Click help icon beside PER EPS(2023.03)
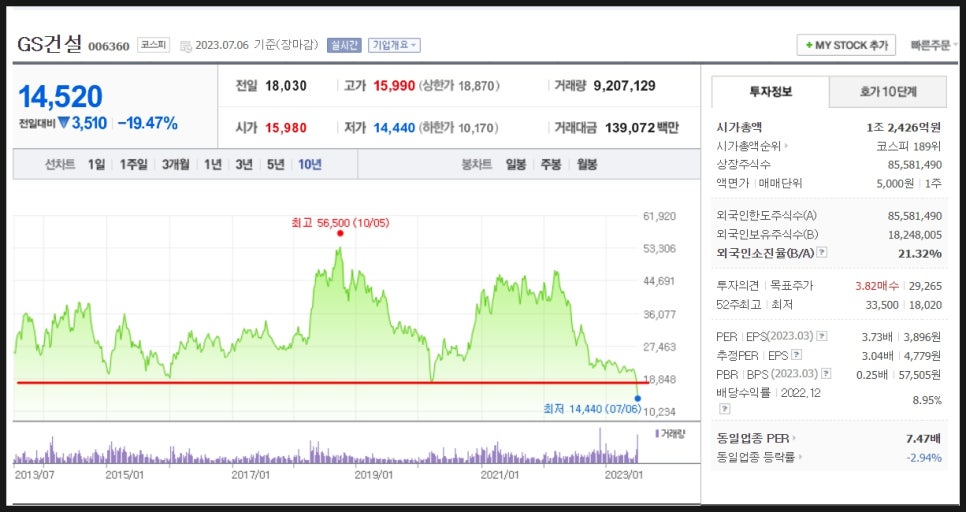This screenshot has height=512, width=966. pos(822,336)
